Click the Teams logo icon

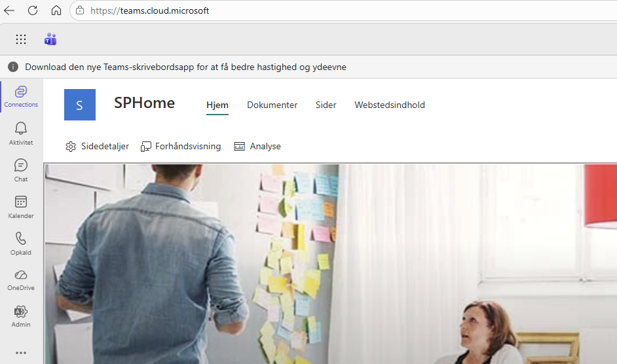(x=50, y=39)
